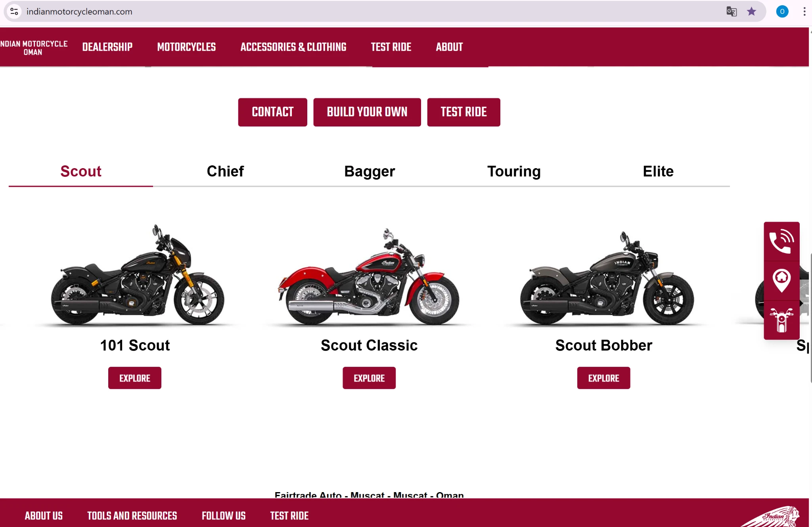Open the Google Translate icon in address bar
Viewport: 812px width, 527px height.
click(732, 11)
